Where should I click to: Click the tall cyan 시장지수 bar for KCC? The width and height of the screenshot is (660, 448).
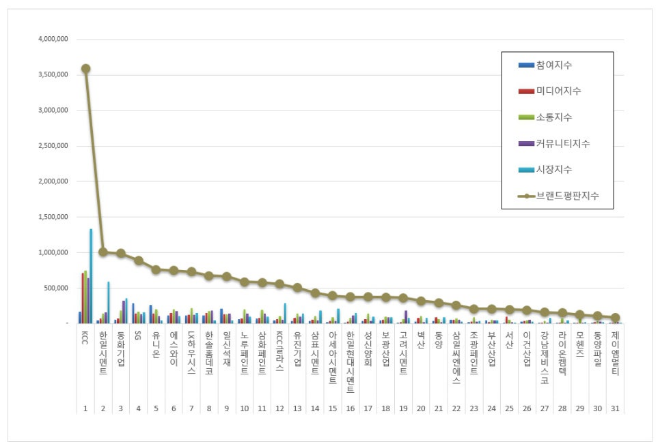click(91, 275)
